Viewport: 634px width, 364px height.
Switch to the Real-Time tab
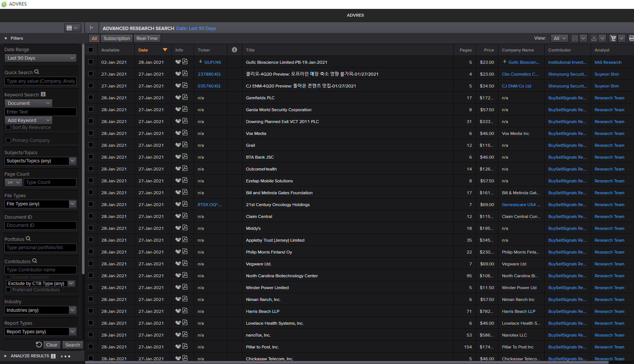pos(147,38)
